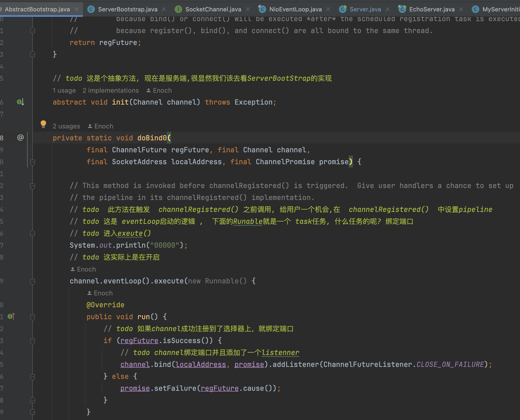This screenshot has height=420, width=520.
Task: Close the ServerBootstrap.java tab
Action: point(164,9)
